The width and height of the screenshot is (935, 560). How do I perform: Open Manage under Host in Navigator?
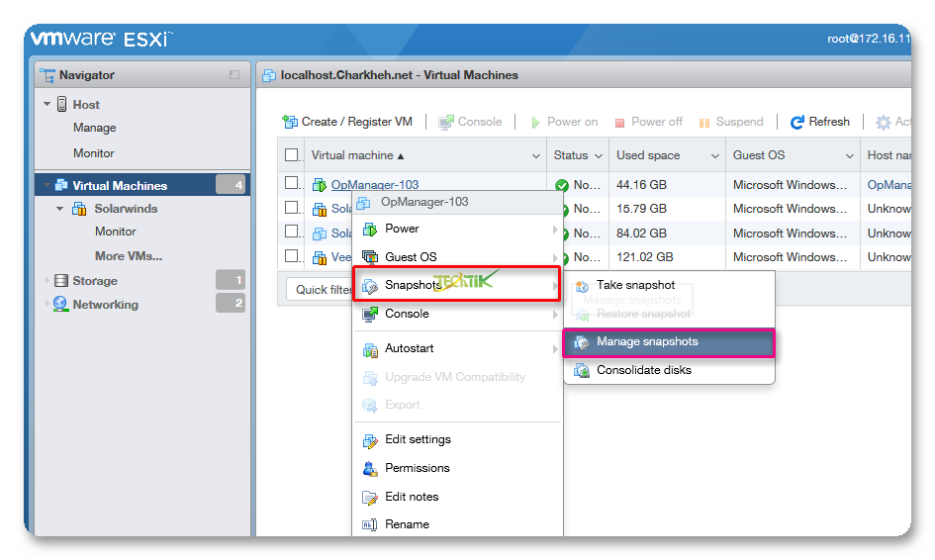[95, 128]
